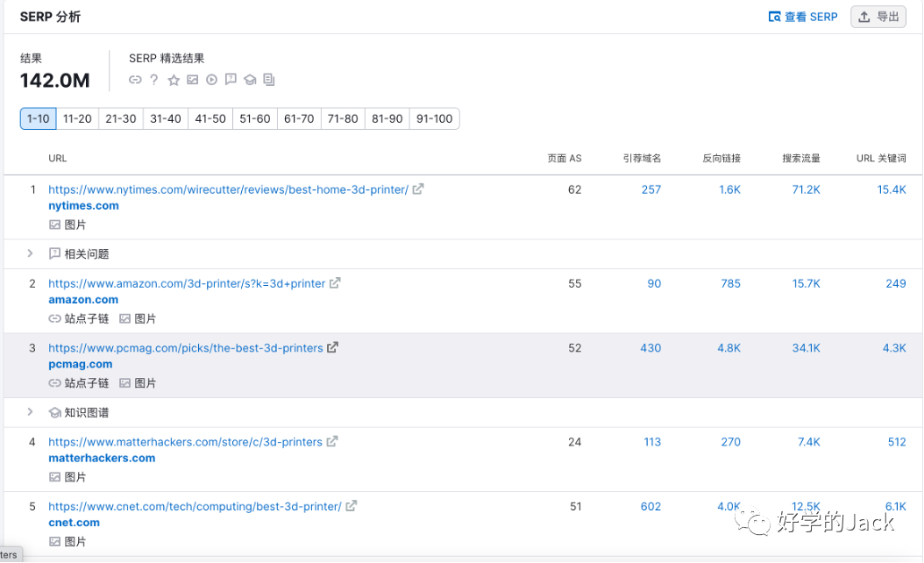Open the 查看 SERP link
This screenshot has width=924, height=563.
tap(803, 17)
